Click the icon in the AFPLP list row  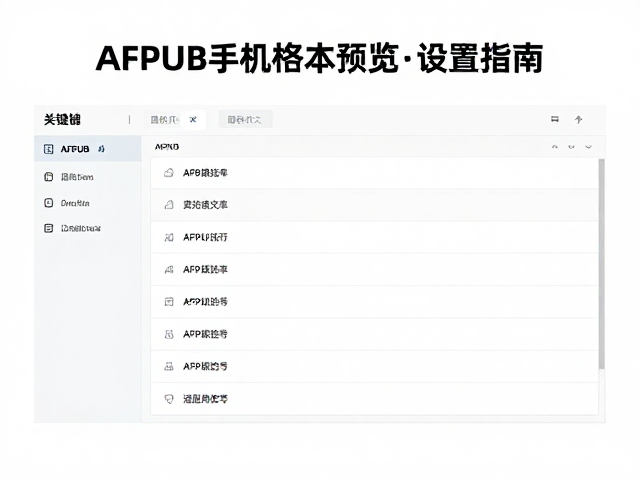tap(169, 237)
